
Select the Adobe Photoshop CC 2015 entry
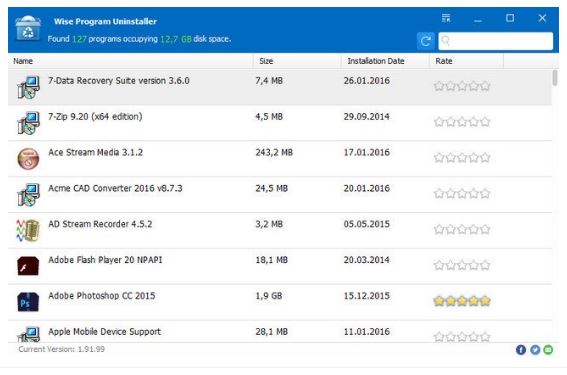(x=280, y=302)
